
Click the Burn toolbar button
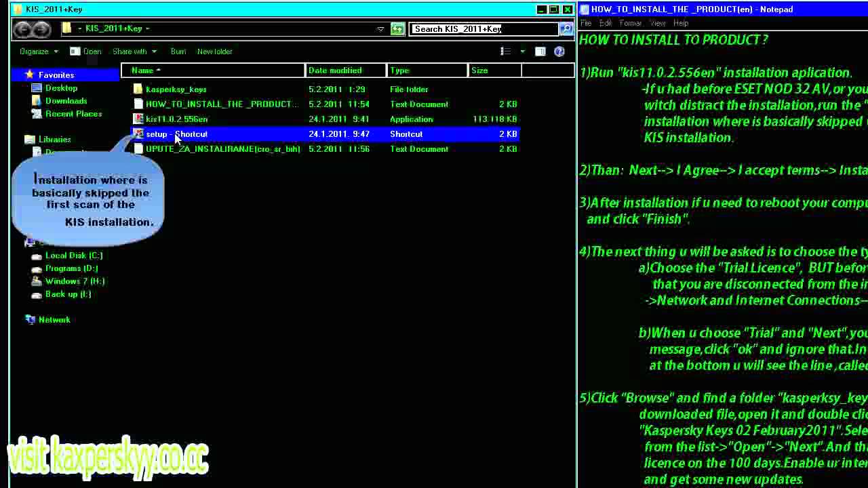(x=178, y=52)
